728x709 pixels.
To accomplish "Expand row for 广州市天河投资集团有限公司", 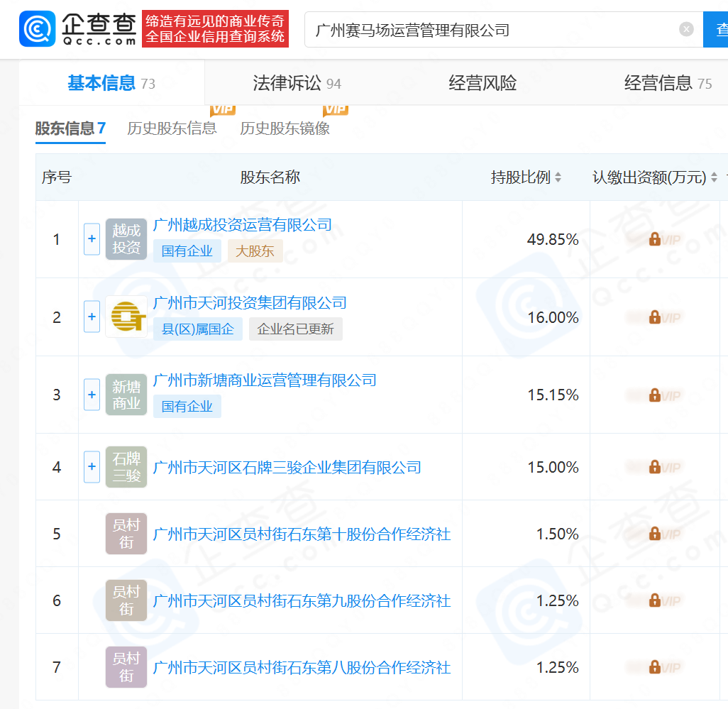I will 92,317.
